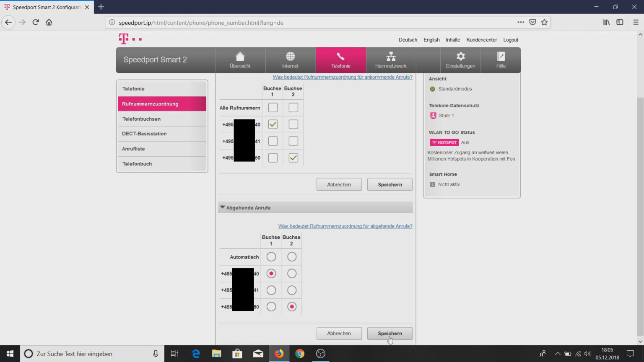
Task: Check Alle Rufnummern for Buchse 1
Action: 273,108
